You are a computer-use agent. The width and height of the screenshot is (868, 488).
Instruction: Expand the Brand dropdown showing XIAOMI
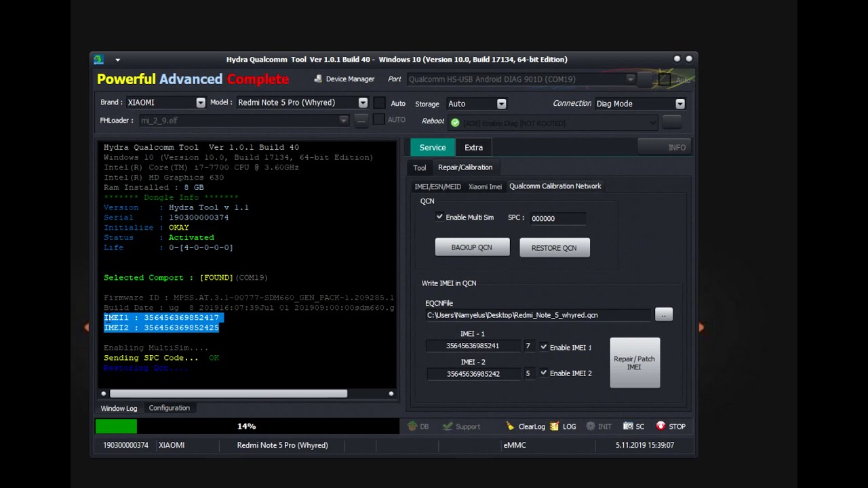[x=201, y=103]
